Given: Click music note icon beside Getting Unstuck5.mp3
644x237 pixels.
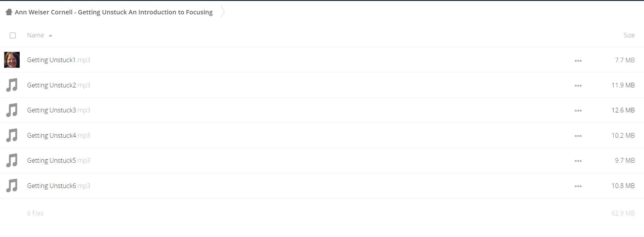Looking at the screenshot, I should click(12, 160).
